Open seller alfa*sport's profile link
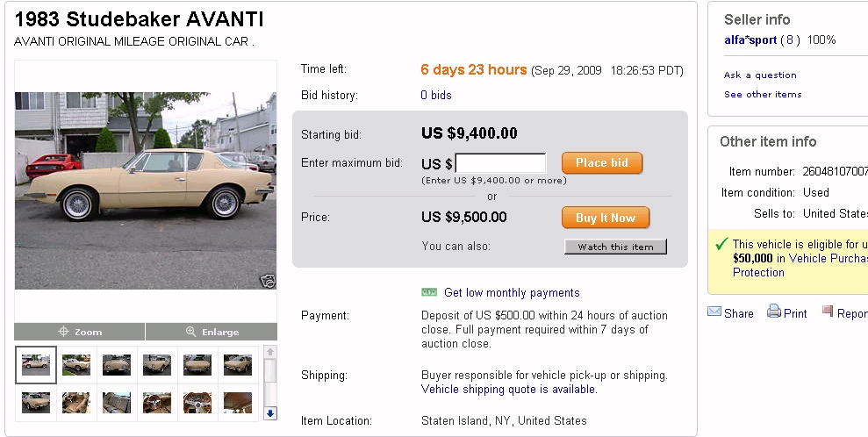 point(750,40)
